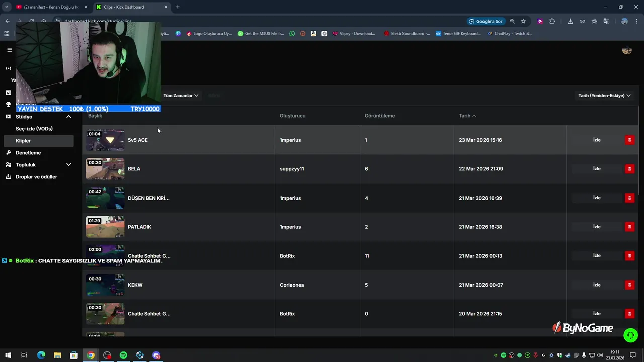Viewport: 644px width, 362px height.
Task: Open a new browser tab
Action: (178, 7)
